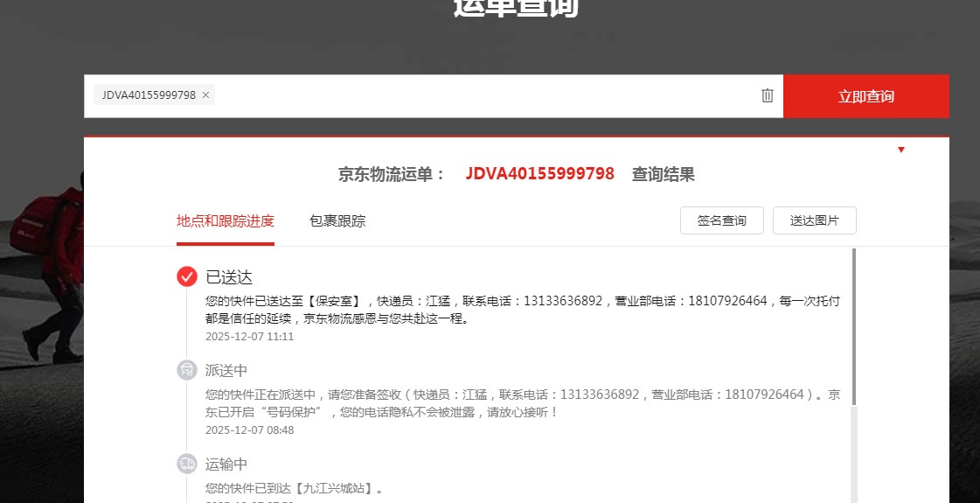980x503 pixels.
Task: Select the 已送达 status heading
Action: point(229,277)
